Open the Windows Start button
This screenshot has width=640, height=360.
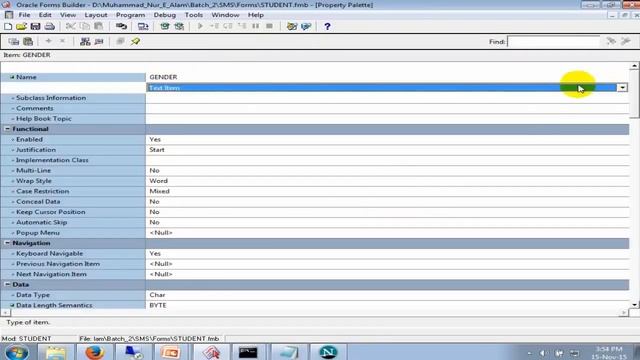tap(16, 352)
